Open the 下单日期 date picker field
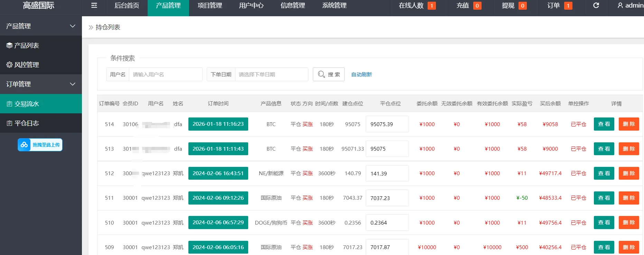The height and width of the screenshot is (255, 644). 271,74
